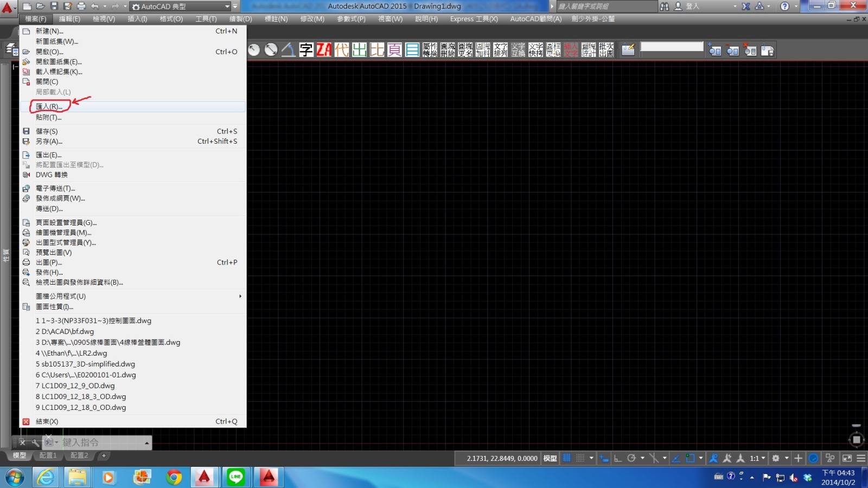The image size is (868, 488).
Task: Open the polar tracking angle dropdown arrow
Action: 642,458
